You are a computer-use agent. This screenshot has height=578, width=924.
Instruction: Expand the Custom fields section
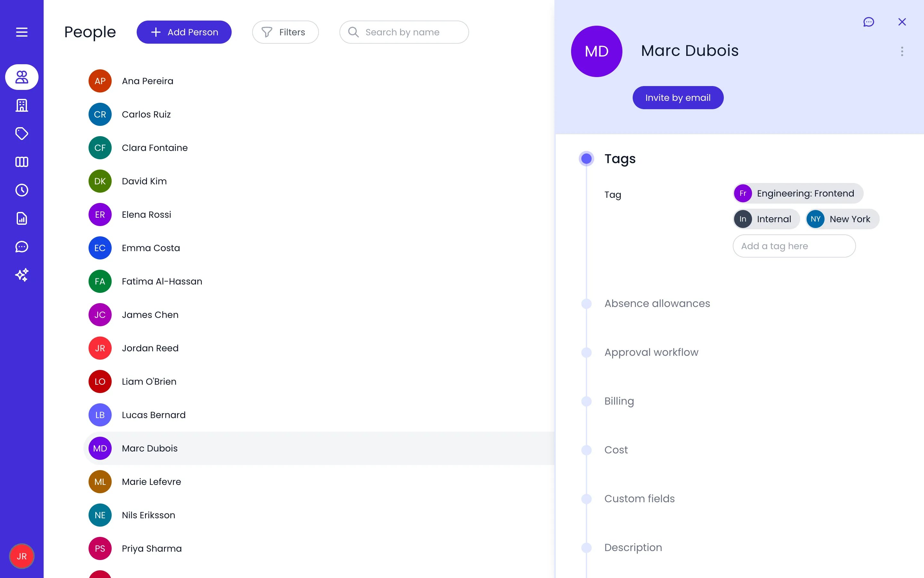(639, 499)
